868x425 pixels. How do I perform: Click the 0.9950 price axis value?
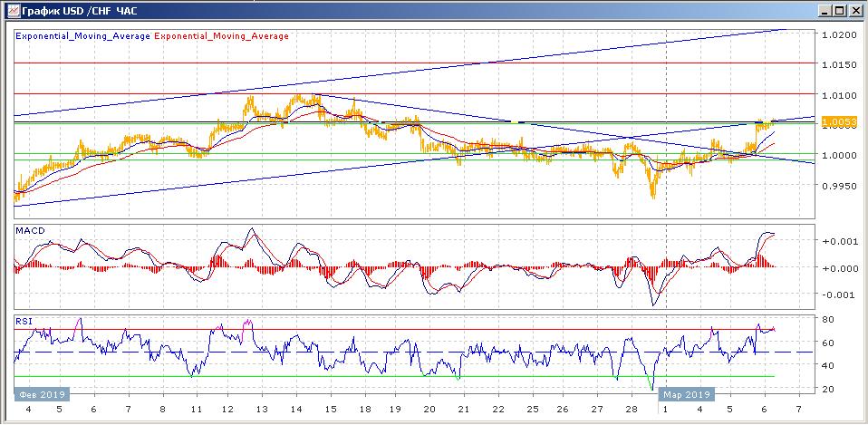pyautogui.click(x=840, y=186)
